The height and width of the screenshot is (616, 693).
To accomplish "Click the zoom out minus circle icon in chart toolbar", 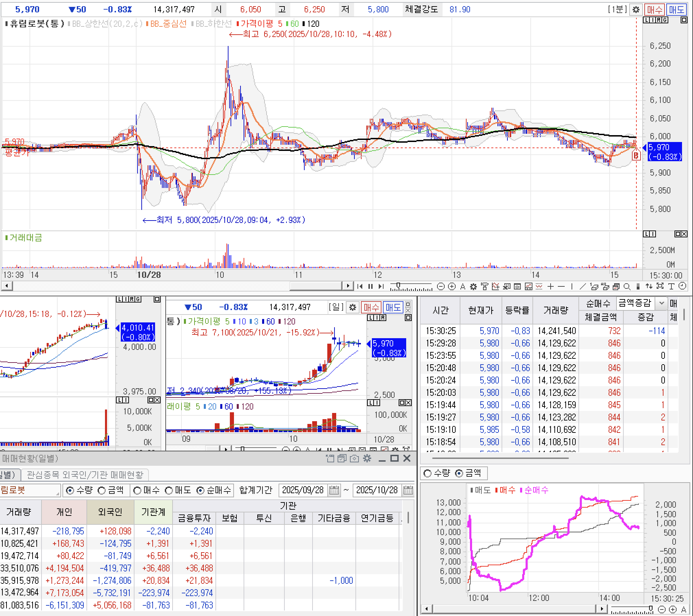I will [x=441, y=286].
